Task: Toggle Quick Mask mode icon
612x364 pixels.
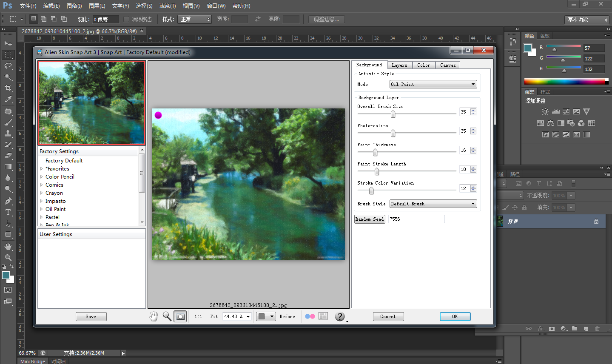Action: tap(8, 290)
